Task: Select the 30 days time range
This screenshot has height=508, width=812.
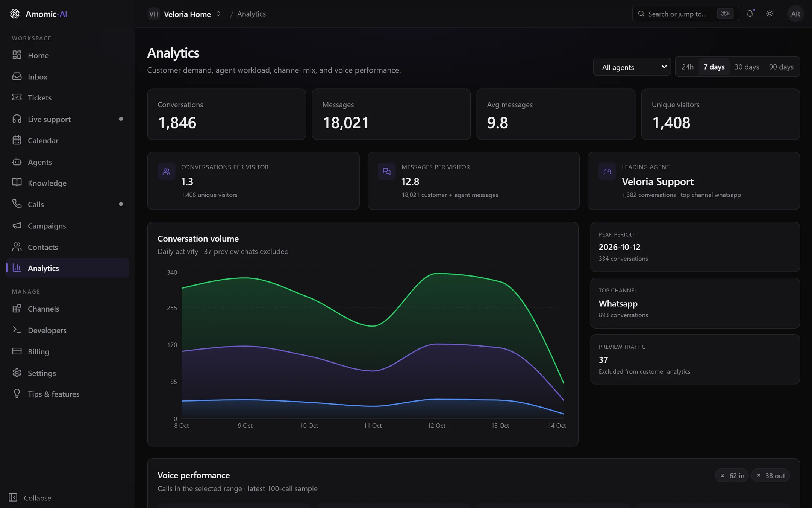Action: (x=747, y=67)
